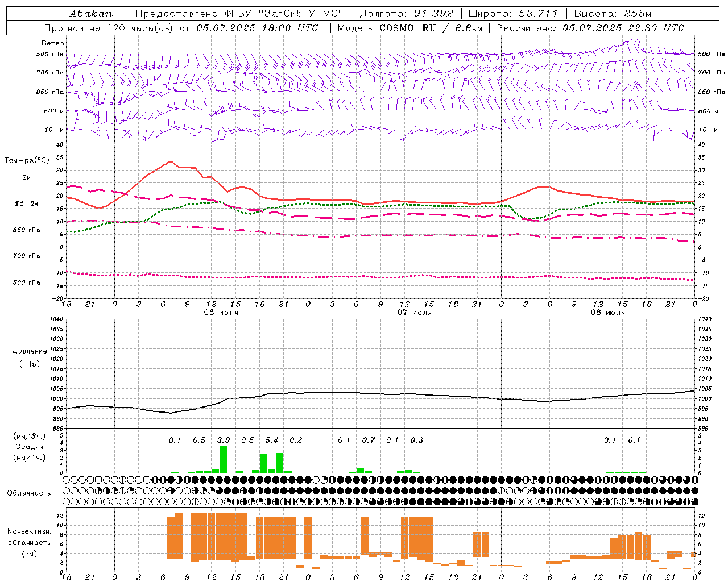Click the Ветер section label
Image resolution: width=728 pixels, height=582 pixels.
pos(53,43)
